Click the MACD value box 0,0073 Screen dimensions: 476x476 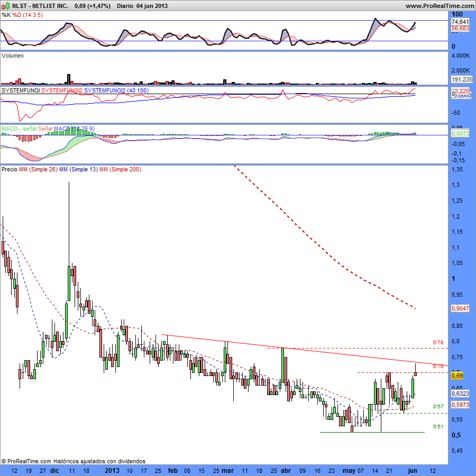[x=460, y=133]
